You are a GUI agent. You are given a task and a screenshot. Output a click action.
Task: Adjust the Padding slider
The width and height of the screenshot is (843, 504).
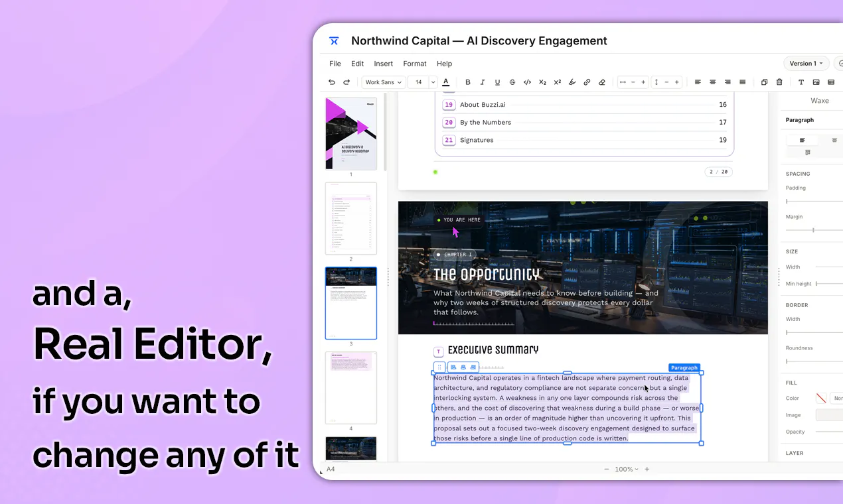(814, 201)
